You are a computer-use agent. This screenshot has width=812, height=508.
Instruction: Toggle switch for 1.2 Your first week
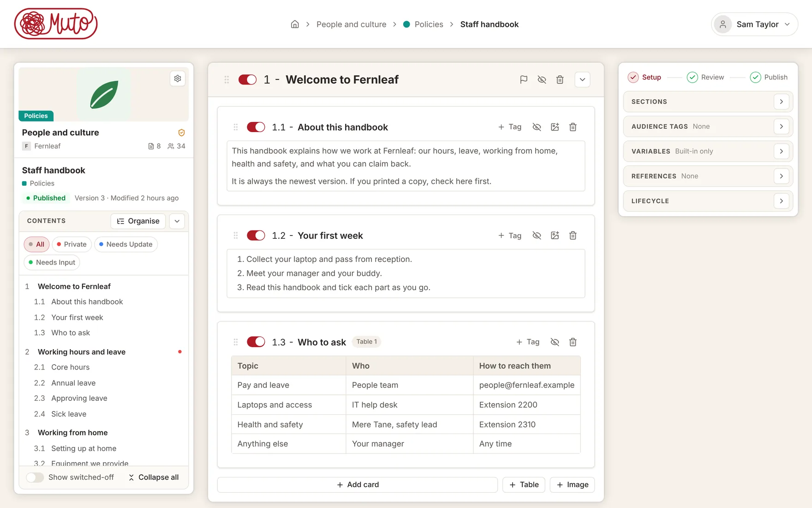click(x=256, y=236)
